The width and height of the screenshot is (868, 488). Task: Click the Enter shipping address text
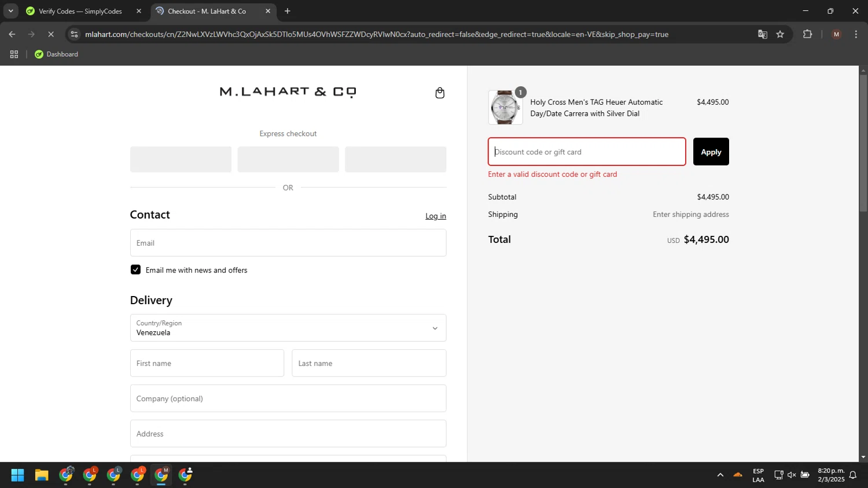point(691,215)
